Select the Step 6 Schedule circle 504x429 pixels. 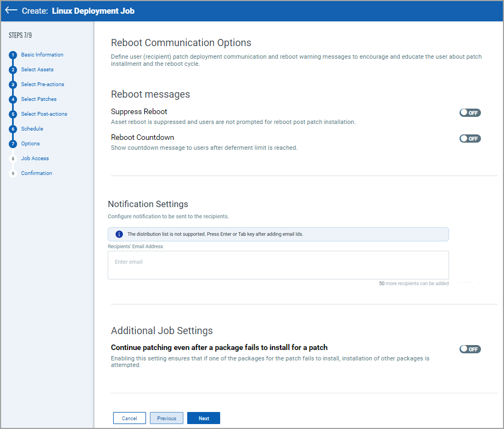(x=12, y=129)
